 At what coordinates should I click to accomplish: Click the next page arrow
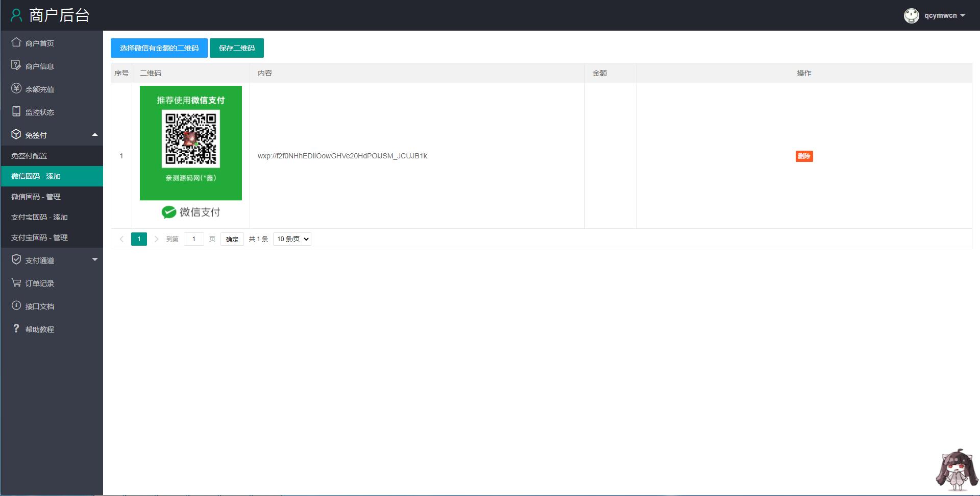[156, 239]
